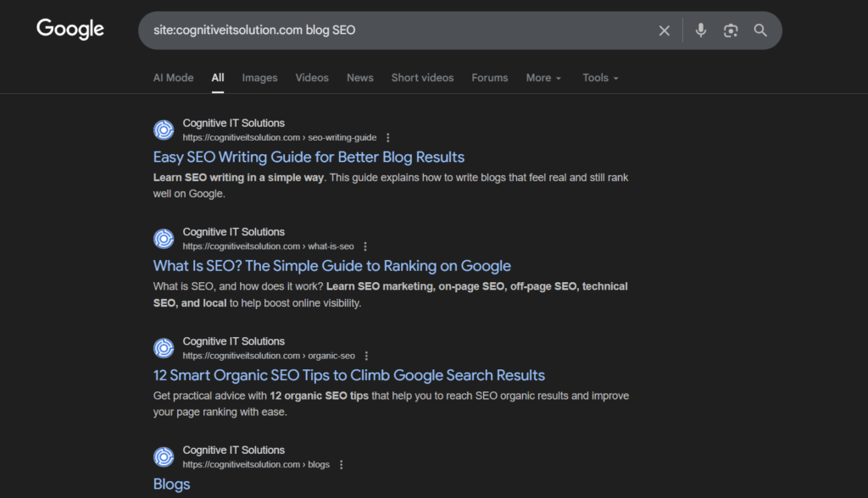
Task: Open Easy SEO Writing Guide result link
Action: 309,157
